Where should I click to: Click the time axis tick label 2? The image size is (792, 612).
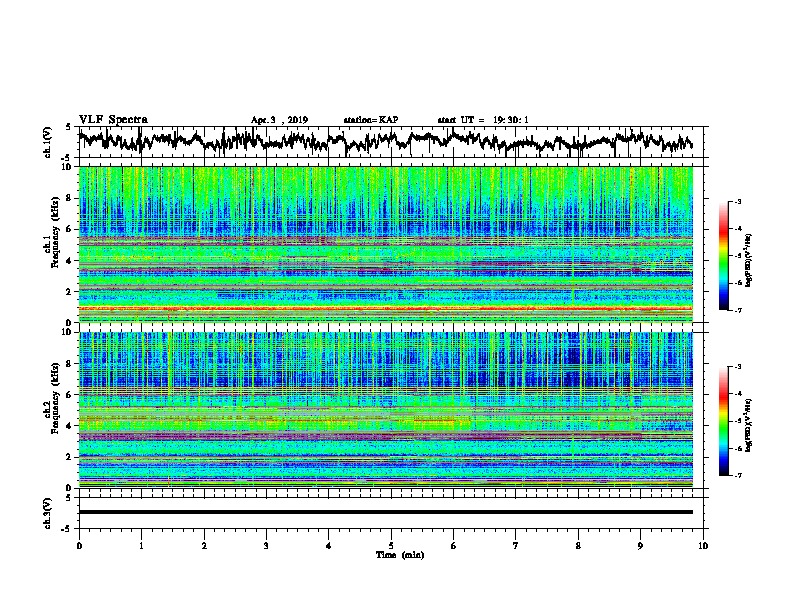point(204,545)
